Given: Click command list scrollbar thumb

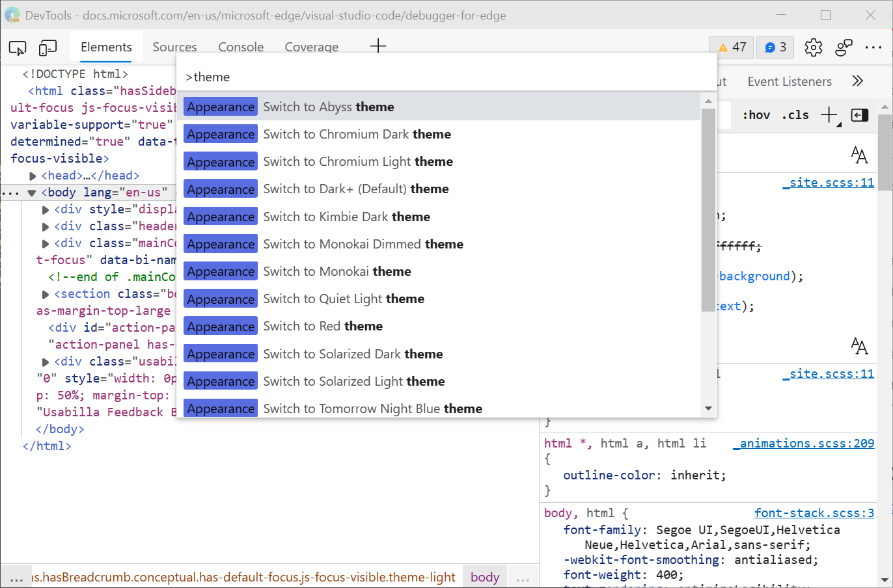Looking at the screenshot, I should (x=708, y=209).
